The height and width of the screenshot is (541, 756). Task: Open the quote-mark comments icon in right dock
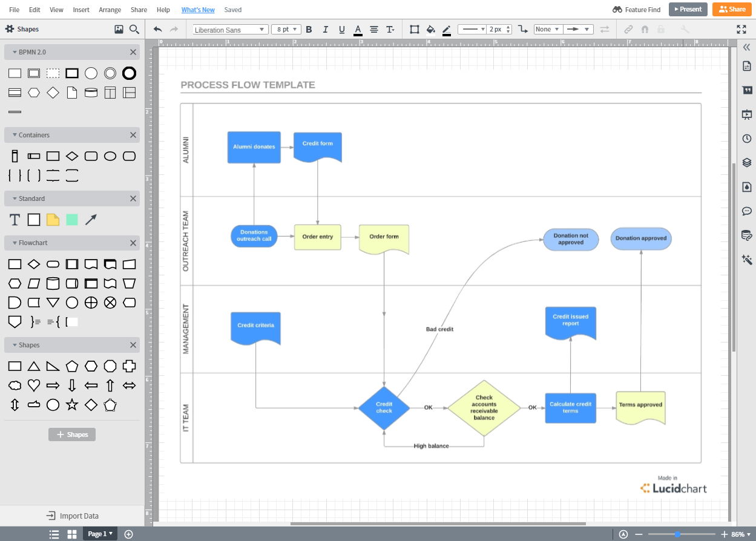(x=746, y=90)
